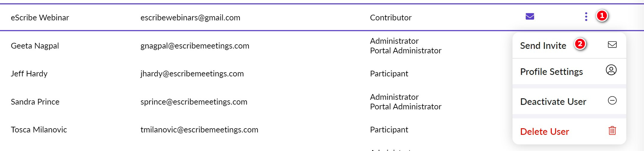Open Profile Settings from the menu

pos(551,72)
